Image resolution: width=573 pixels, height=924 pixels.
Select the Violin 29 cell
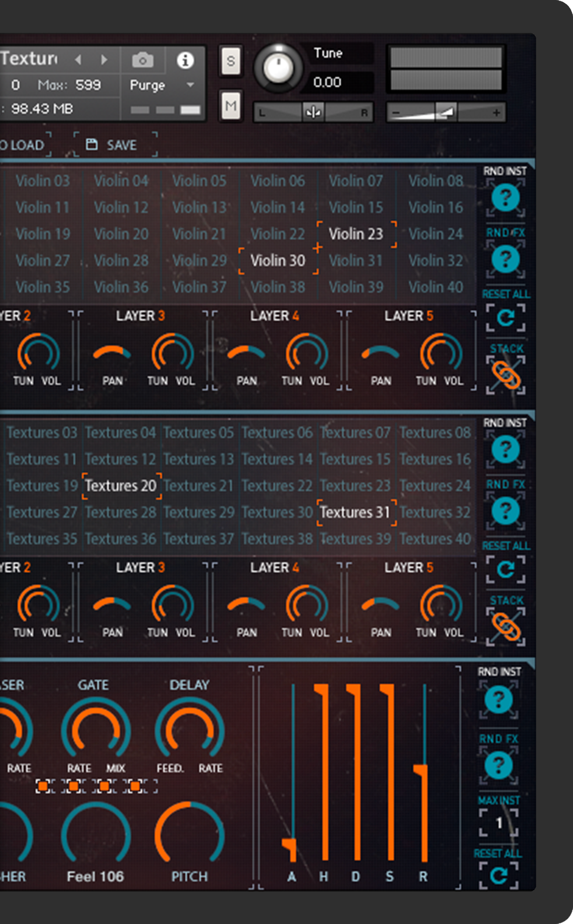(199, 261)
